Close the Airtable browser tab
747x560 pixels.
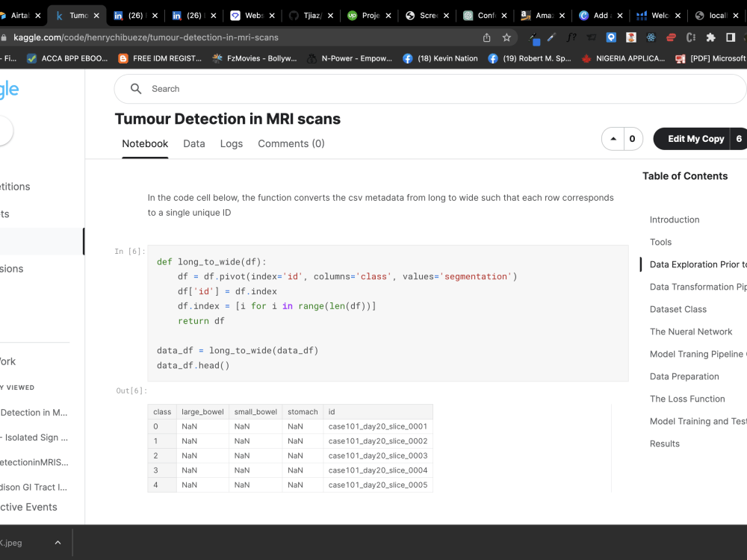click(37, 16)
